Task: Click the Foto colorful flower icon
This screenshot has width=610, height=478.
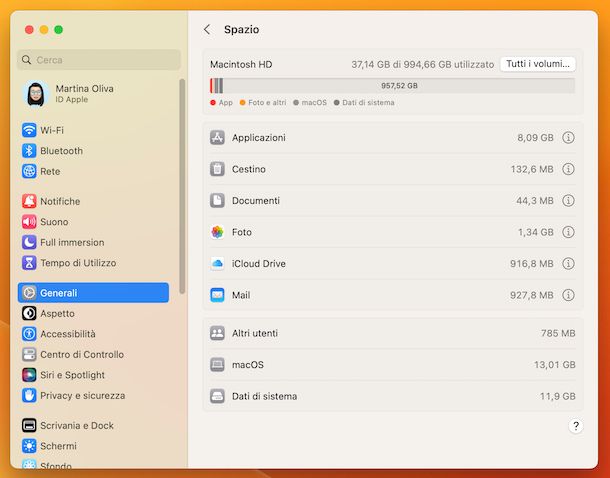Action: pos(217,232)
